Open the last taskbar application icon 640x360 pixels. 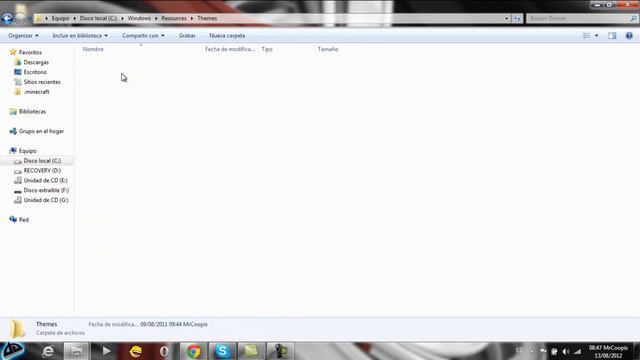coord(280,351)
